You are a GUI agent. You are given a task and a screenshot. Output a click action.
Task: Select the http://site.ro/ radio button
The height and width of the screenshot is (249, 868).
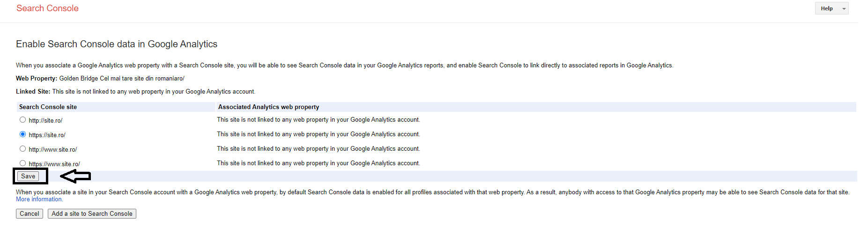point(22,120)
